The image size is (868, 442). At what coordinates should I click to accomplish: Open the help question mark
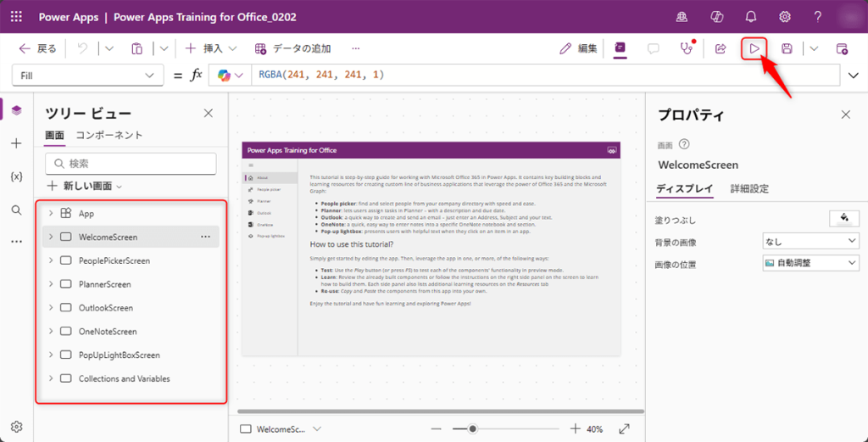[818, 17]
